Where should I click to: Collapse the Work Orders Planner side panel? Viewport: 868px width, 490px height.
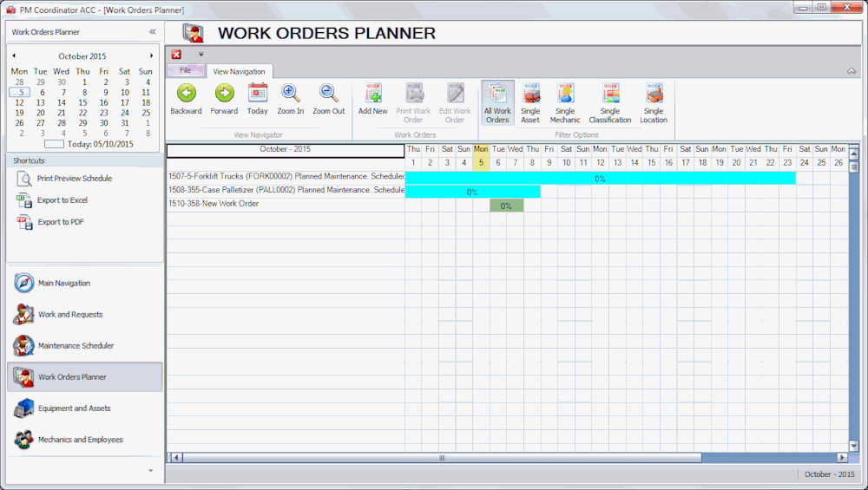[153, 32]
